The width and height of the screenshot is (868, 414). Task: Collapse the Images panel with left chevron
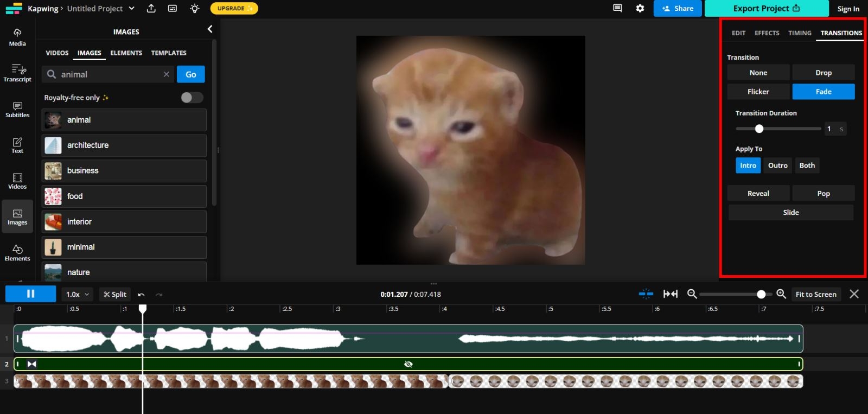210,29
